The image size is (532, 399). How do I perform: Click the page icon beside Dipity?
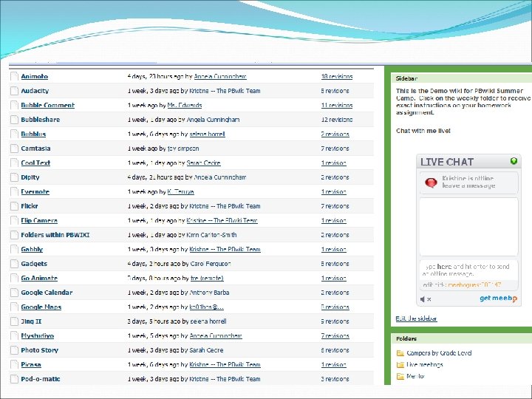[14, 177]
